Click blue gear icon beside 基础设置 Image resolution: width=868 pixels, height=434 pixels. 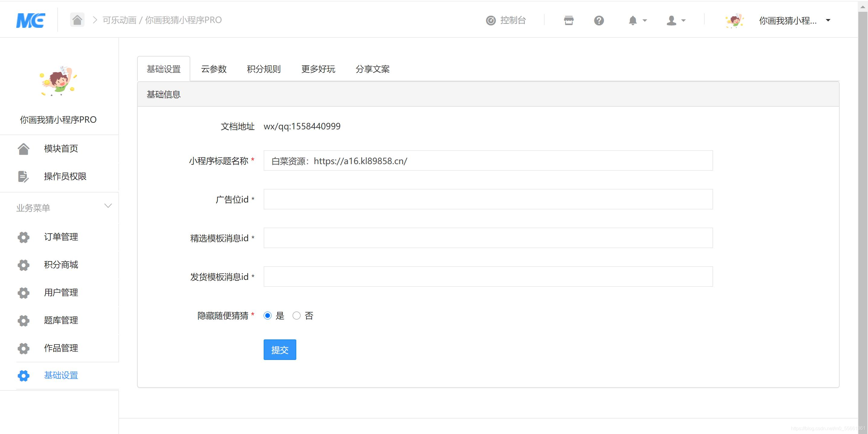(23, 376)
